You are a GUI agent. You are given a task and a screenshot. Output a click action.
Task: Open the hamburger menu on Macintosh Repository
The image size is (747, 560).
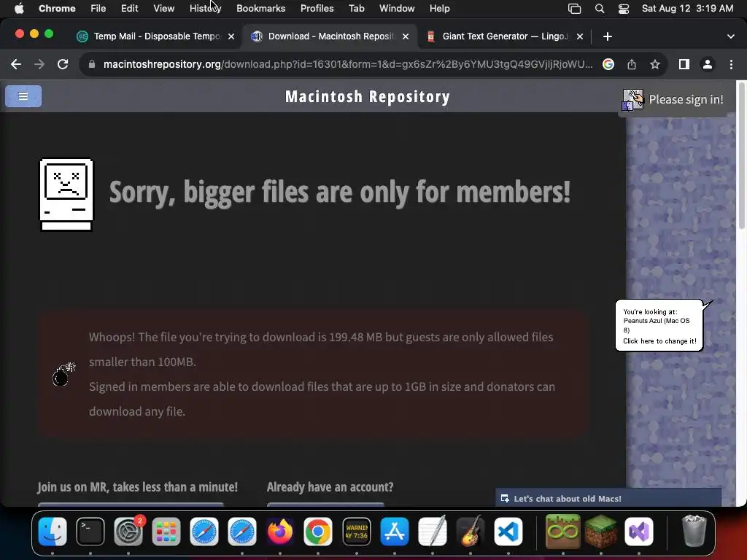click(23, 96)
